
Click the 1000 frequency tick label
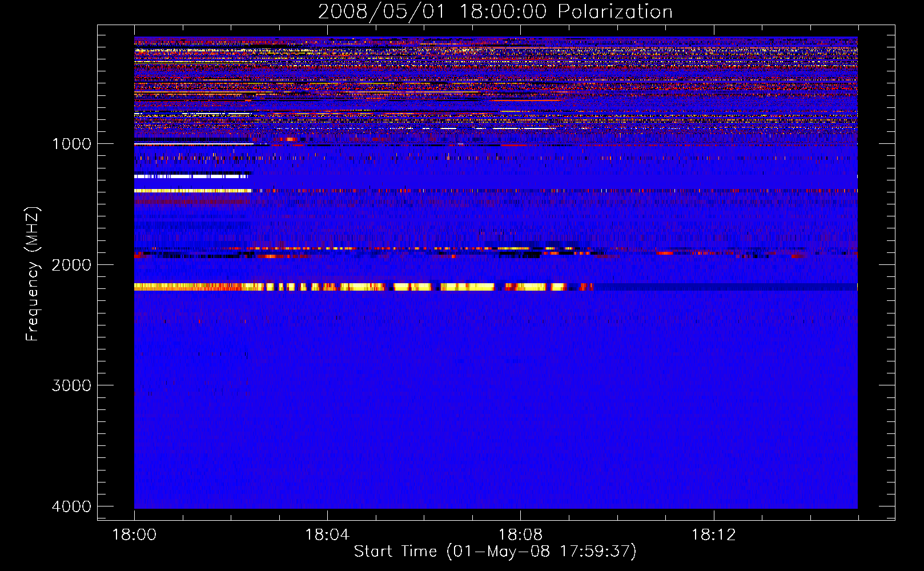click(x=71, y=144)
